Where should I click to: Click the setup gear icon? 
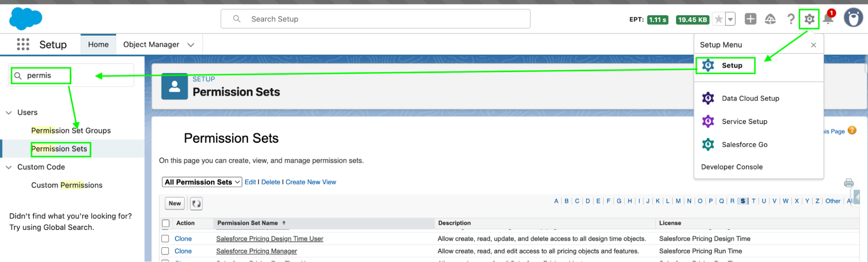809,19
